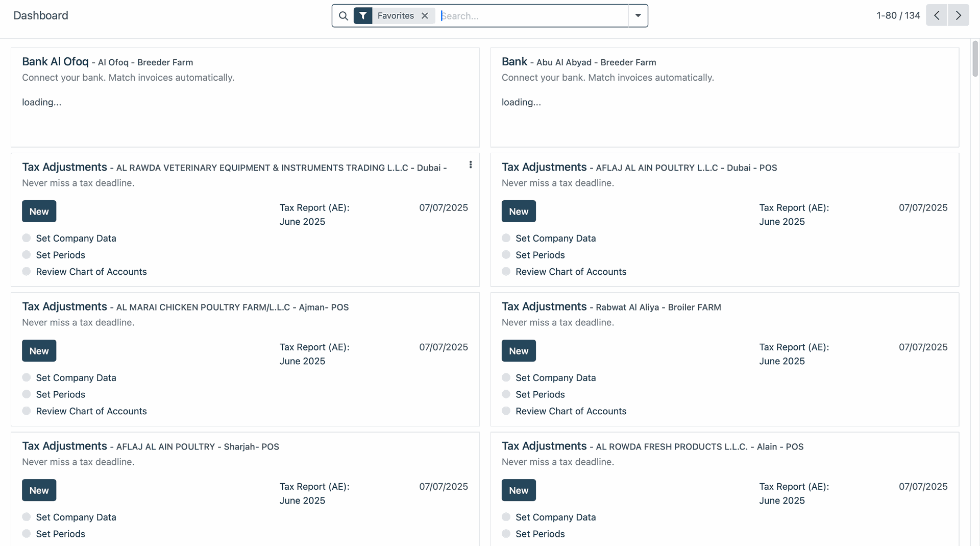Click New on the Rabwat Al Aliya card

pos(519,351)
